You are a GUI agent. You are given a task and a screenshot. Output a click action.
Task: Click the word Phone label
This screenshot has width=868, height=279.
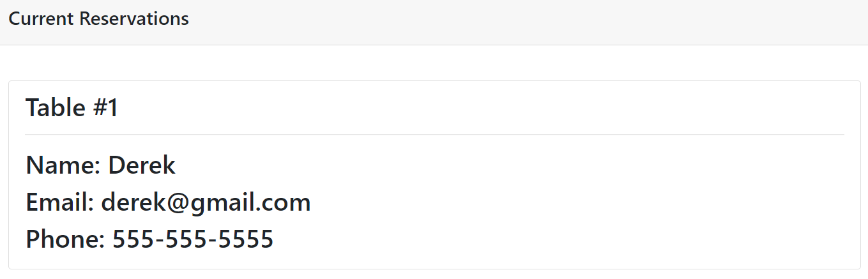pyautogui.click(x=62, y=240)
